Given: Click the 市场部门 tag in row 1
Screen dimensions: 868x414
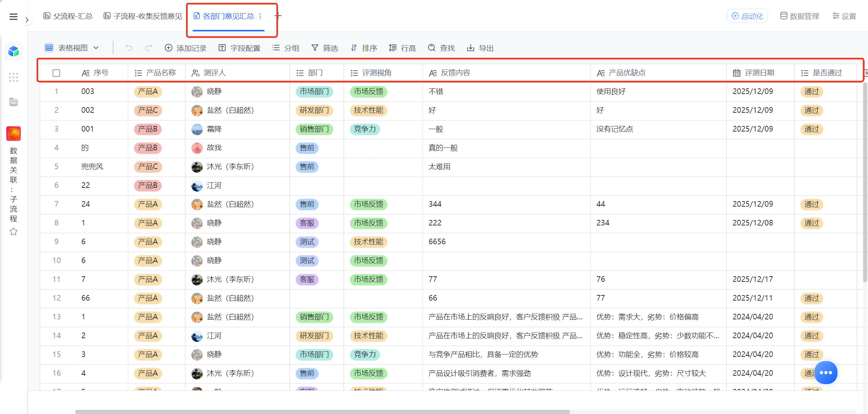Looking at the screenshot, I should tap(314, 91).
